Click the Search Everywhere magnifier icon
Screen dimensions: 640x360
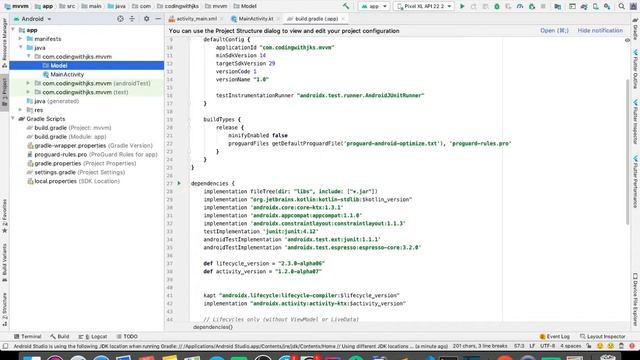point(622,6)
